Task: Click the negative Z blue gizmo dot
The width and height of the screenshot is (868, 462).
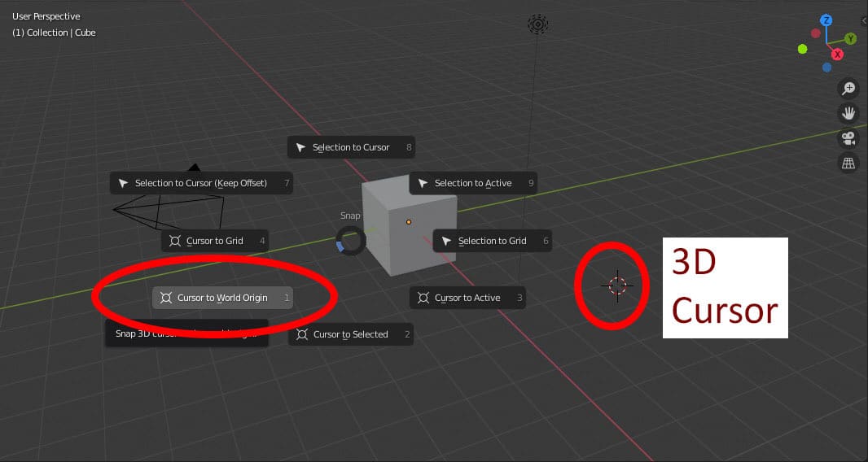Action: 827,68
